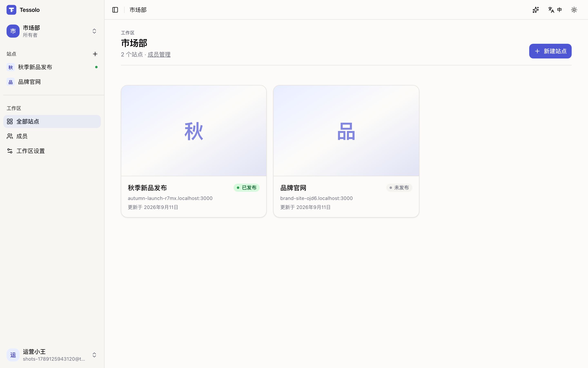This screenshot has height=368, width=588.
Task: Click the green published dot beside 秋季新品发布
Action: pos(96,67)
